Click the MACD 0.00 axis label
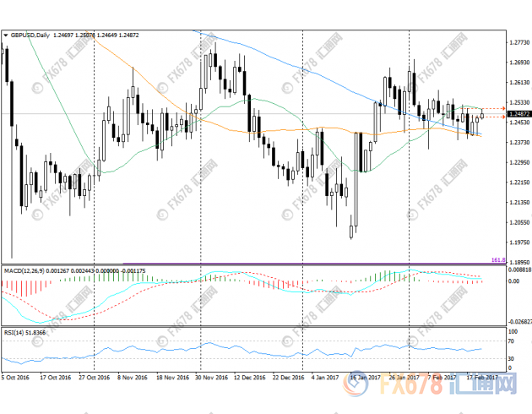532x414 pixels. [513, 281]
